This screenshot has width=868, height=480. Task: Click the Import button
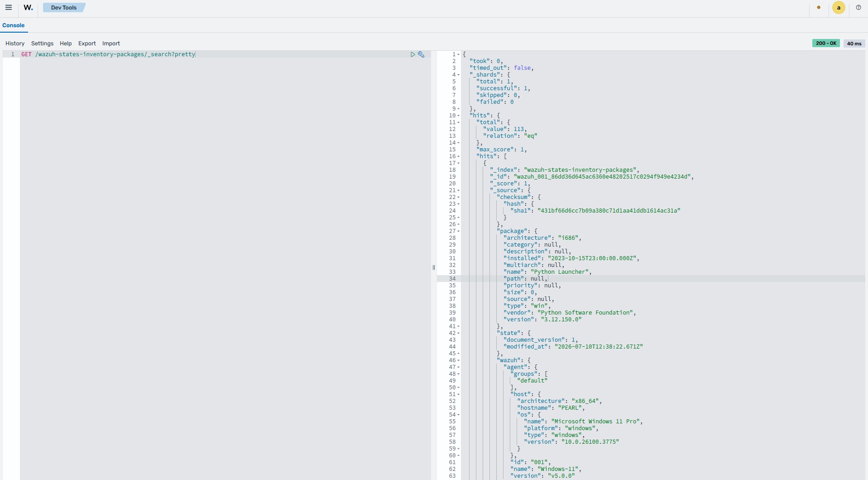pyautogui.click(x=111, y=44)
